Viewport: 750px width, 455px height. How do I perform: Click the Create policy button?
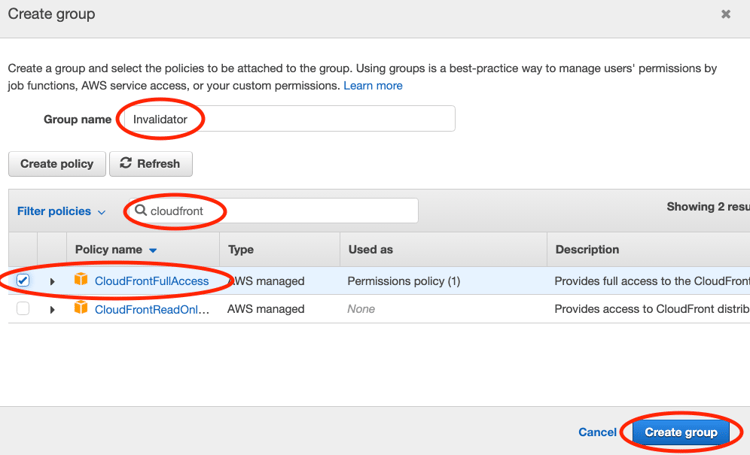tap(57, 163)
